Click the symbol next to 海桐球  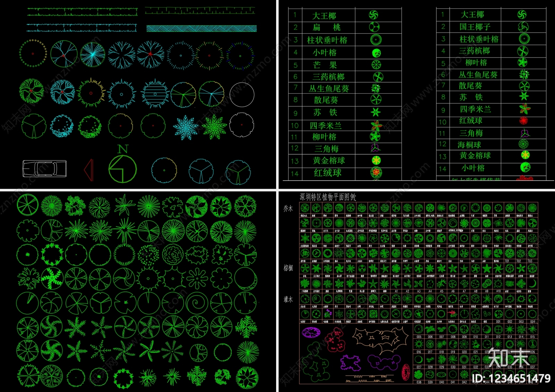point(524,143)
